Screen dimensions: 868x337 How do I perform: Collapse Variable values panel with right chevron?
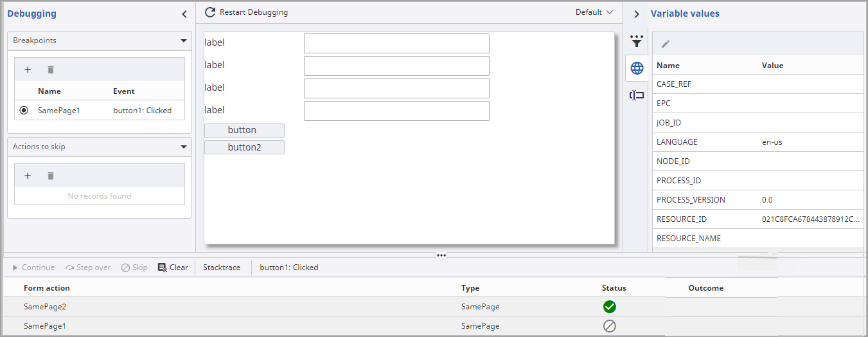636,14
